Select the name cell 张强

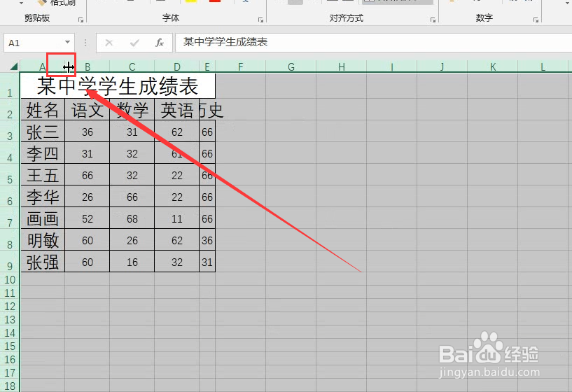43,262
